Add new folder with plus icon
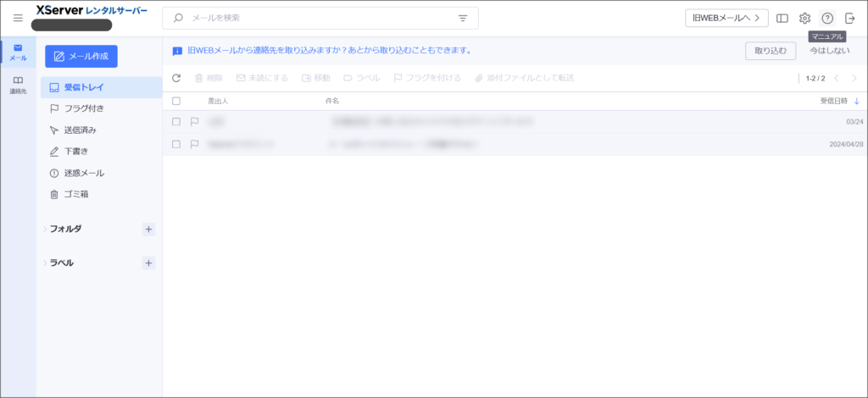The image size is (868, 398). (148, 229)
